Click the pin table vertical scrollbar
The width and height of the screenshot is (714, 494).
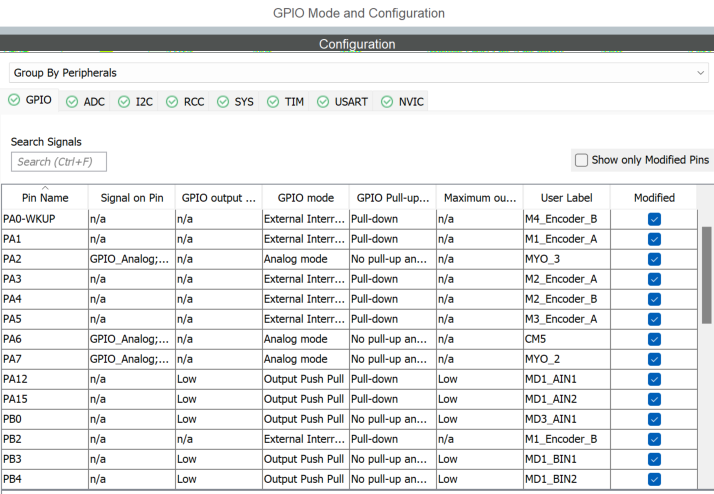[x=707, y=275]
